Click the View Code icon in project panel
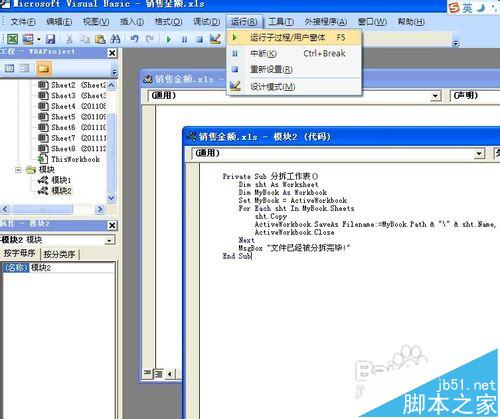Screen dimensions: 500x419 [9, 69]
